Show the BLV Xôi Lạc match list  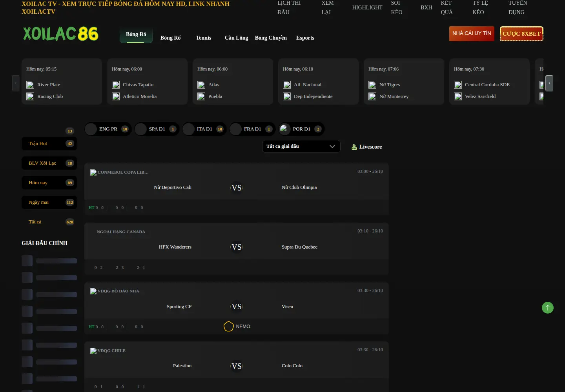(49, 163)
